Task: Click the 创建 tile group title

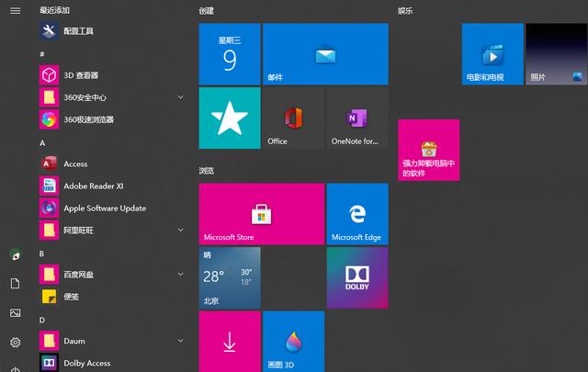Action: (206, 11)
